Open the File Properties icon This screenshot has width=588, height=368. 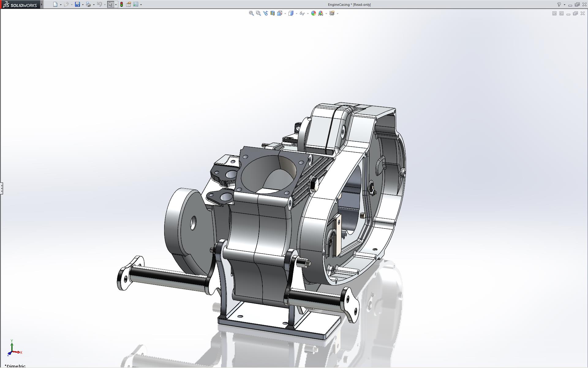[129, 4]
